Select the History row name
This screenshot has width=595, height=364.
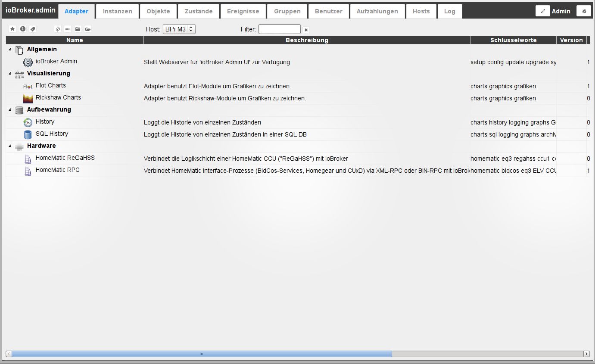[45, 122]
